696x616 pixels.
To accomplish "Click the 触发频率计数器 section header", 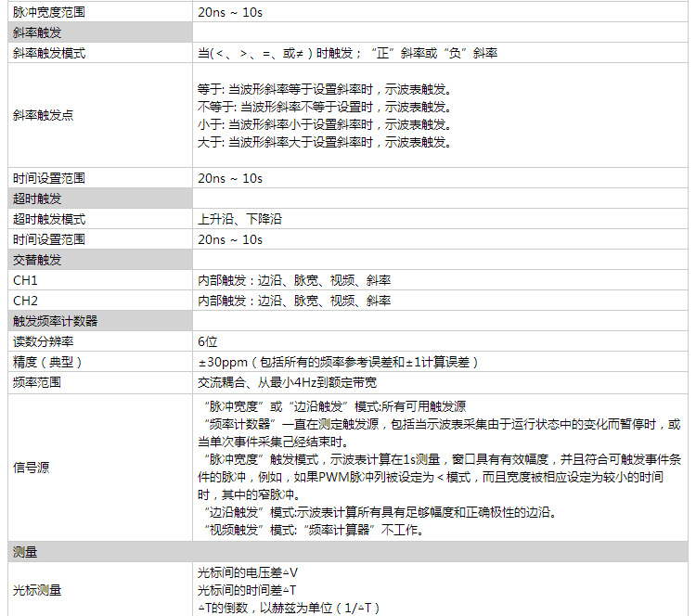I will 55,321.
